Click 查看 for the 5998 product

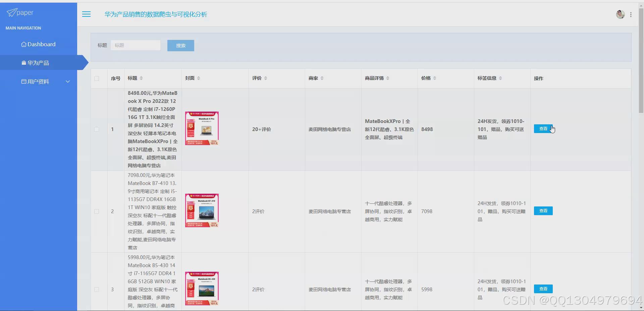click(x=543, y=289)
